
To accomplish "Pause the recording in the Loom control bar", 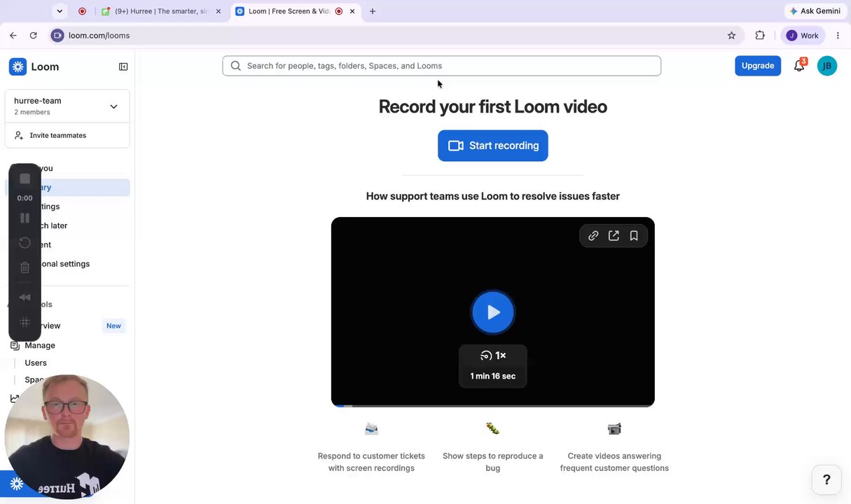I will pos(25,218).
